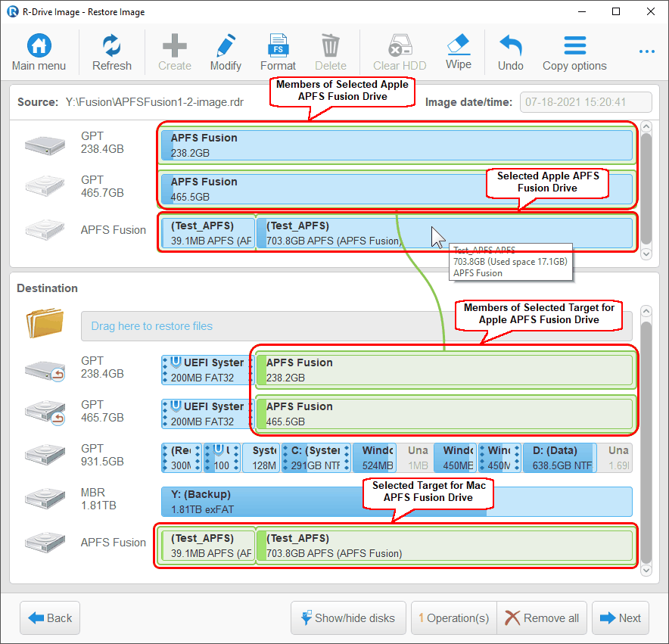
Task: Select the Wipe eraser tool
Action: point(459,45)
